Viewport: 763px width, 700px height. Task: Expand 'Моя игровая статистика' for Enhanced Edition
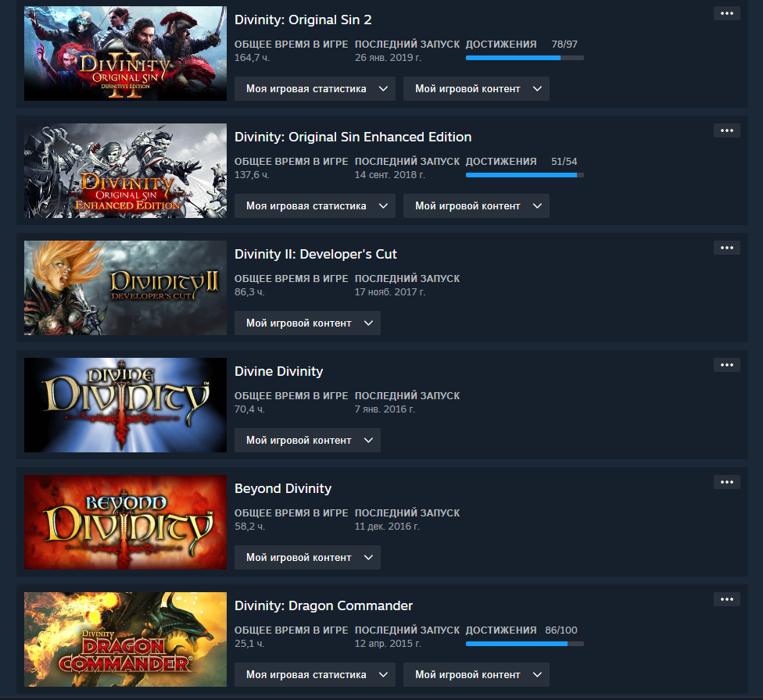point(315,205)
